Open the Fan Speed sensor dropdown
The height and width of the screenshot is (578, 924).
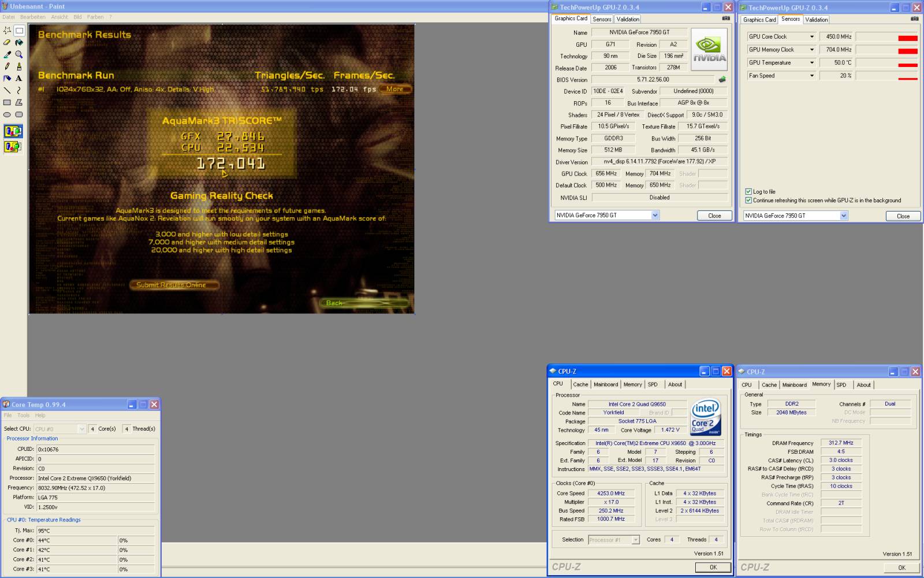pyautogui.click(x=811, y=76)
